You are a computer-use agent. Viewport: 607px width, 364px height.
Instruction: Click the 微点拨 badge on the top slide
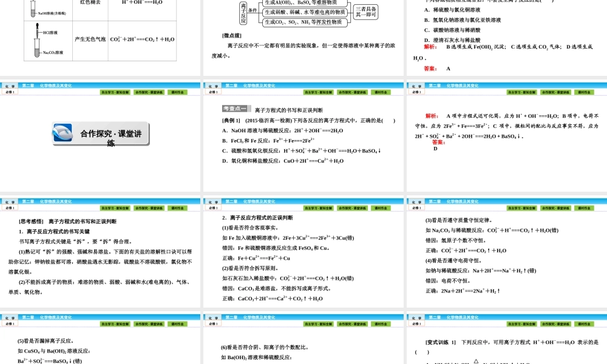[232, 35]
